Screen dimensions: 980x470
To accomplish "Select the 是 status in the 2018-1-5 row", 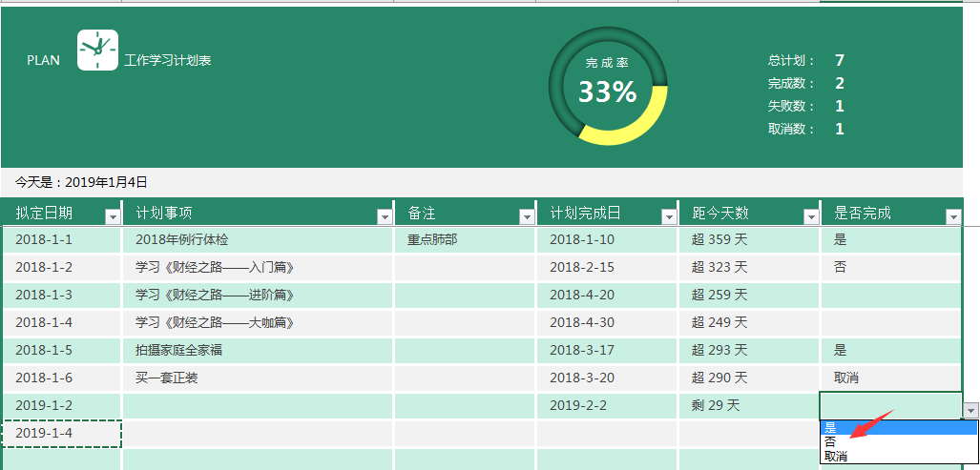I will point(891,350).
